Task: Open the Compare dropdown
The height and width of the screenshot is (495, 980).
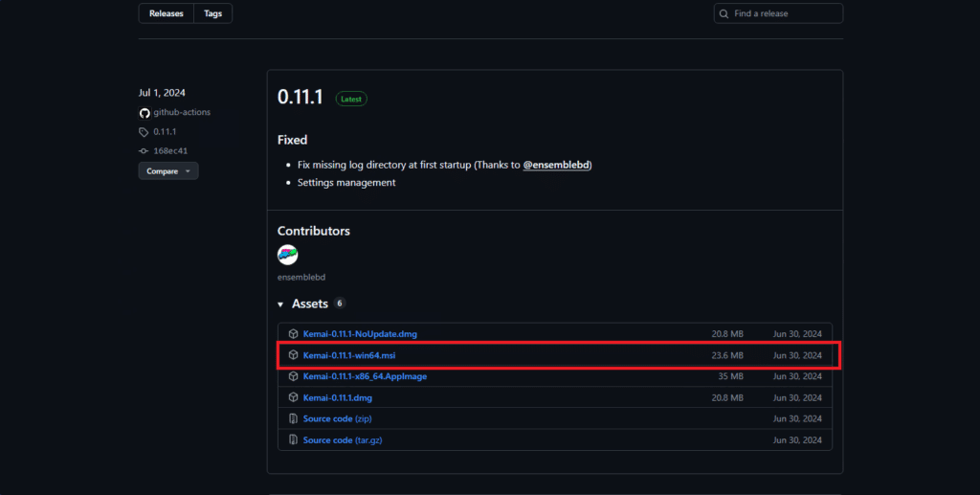Action: click(x=168, y=171)
